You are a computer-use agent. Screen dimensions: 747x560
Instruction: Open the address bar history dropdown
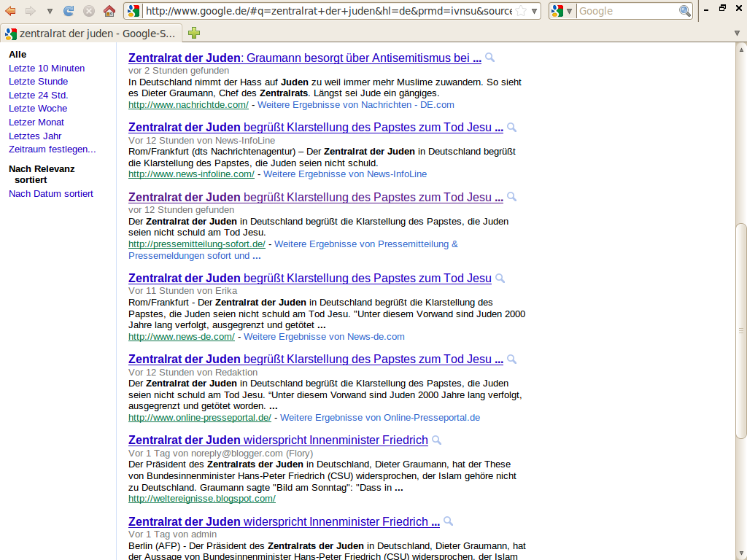pos(535,11)
